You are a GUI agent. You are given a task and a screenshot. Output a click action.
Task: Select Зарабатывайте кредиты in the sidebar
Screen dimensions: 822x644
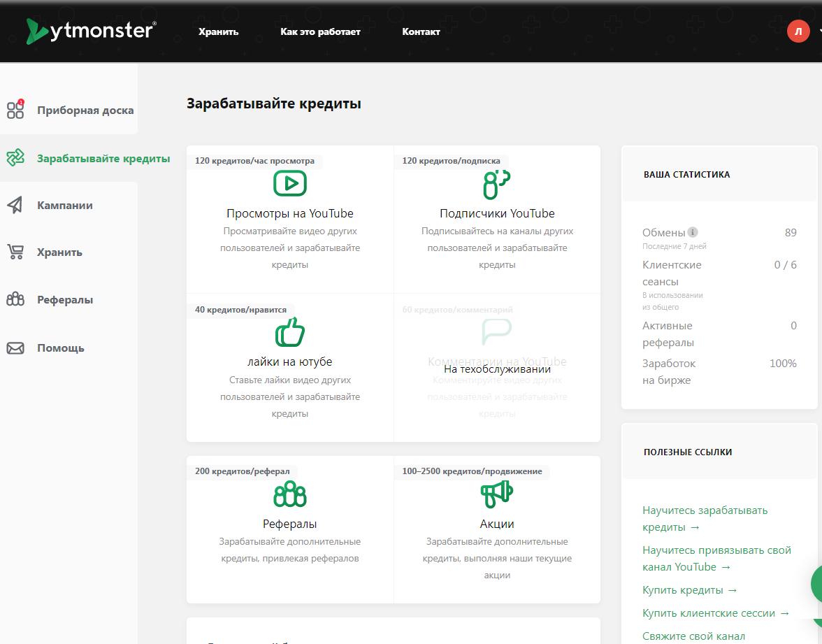(x=103, y=158)
